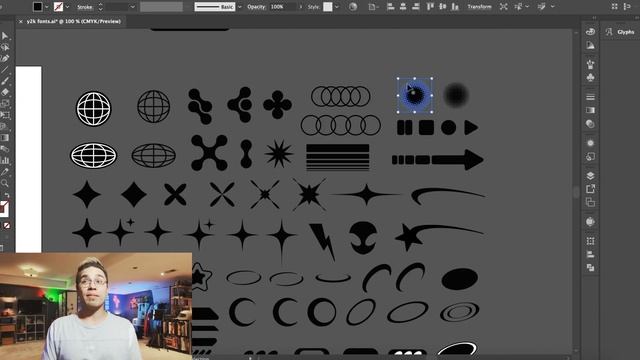The width and height of the screenshot is (640, 360).
Task: Click the Arrange Documents grid icon
Action: tap(615, 7)
